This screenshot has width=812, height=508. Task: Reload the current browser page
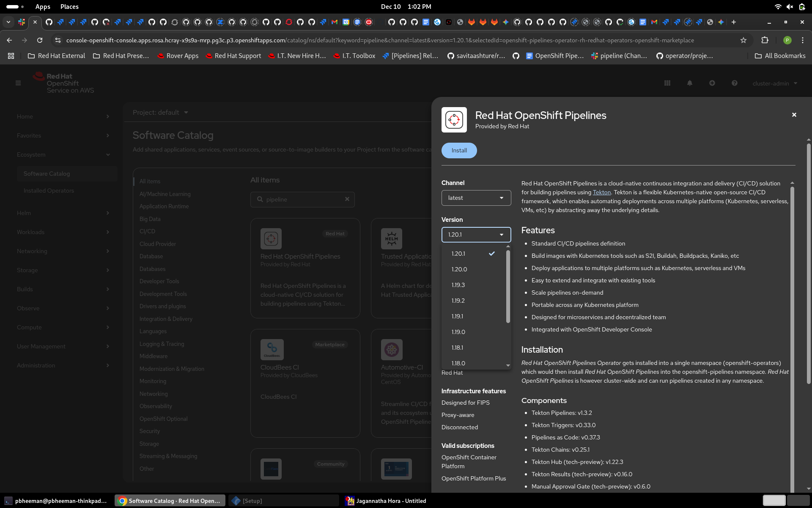pos(40,40)
